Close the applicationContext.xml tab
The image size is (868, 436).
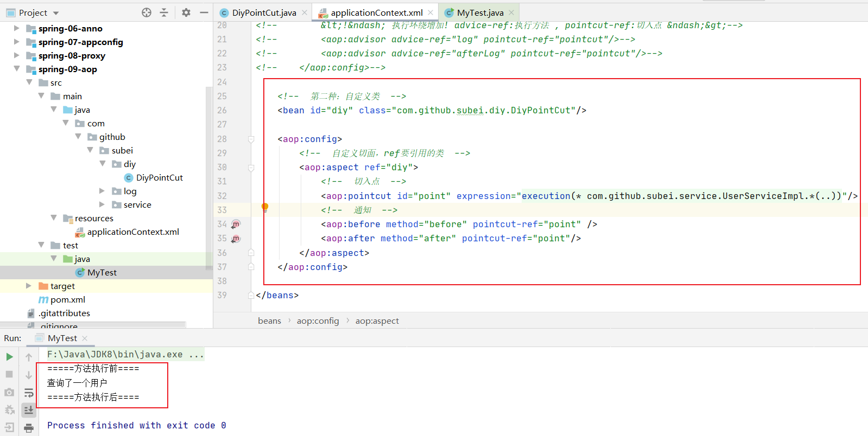430,12
